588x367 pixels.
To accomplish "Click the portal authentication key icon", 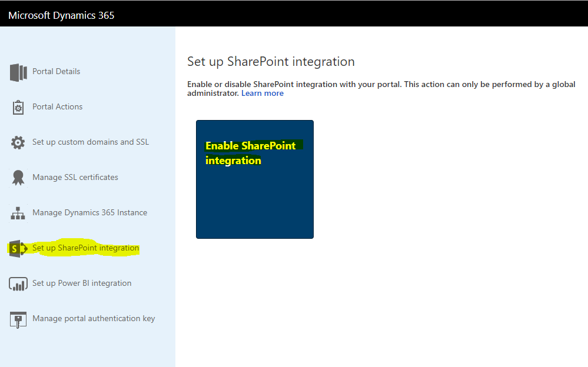I will tap(18, 318).
